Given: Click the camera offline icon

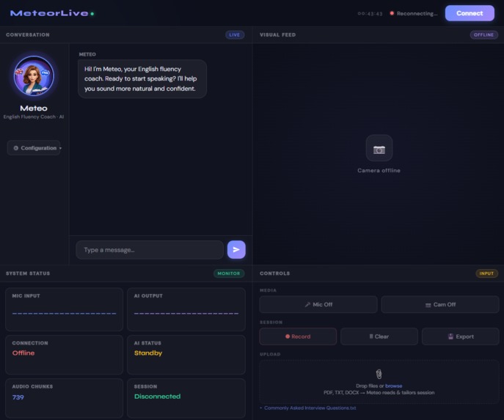Looking at the screenshot, I should point(379,150).
